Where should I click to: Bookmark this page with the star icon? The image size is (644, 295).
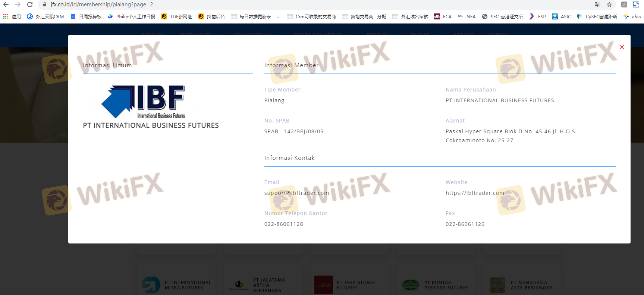pos(609,4)
